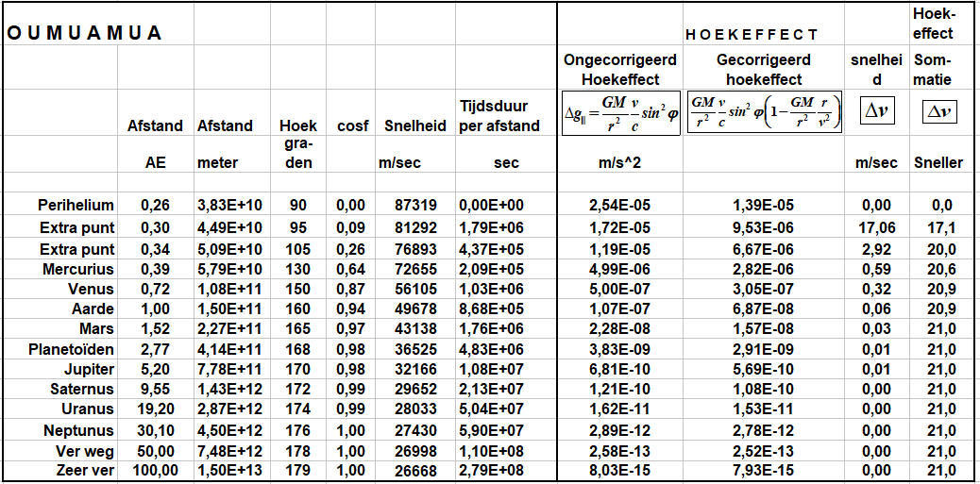Select the Zeer ver row label
The height and width of the screenshot is (484, 980).
point(83,471)
